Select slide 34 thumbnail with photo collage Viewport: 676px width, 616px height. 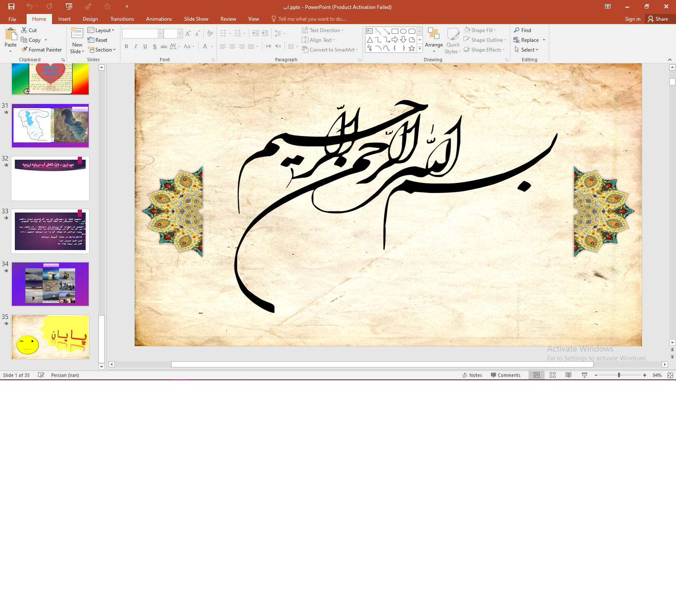pos(50,284)
